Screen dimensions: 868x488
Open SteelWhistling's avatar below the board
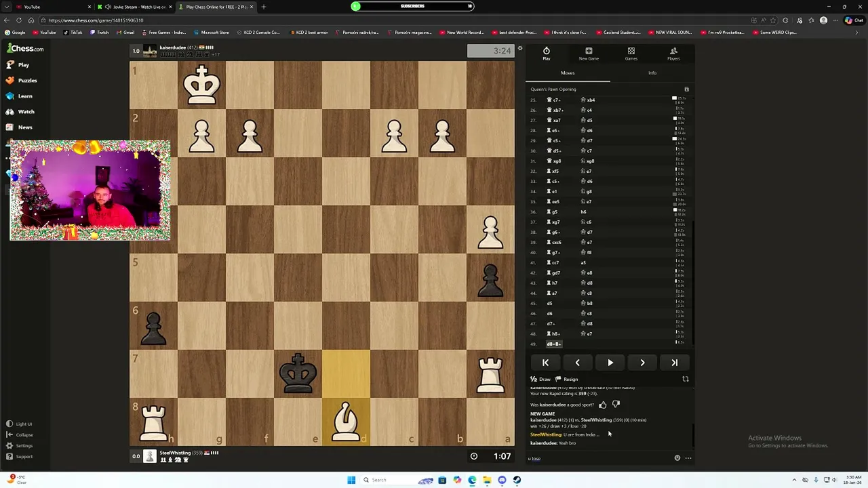[149, 456]
